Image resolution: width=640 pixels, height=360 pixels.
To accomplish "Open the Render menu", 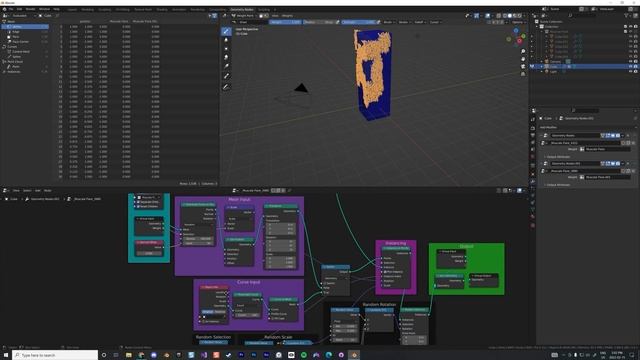I will pyautogui.click(x=31, y=9).
